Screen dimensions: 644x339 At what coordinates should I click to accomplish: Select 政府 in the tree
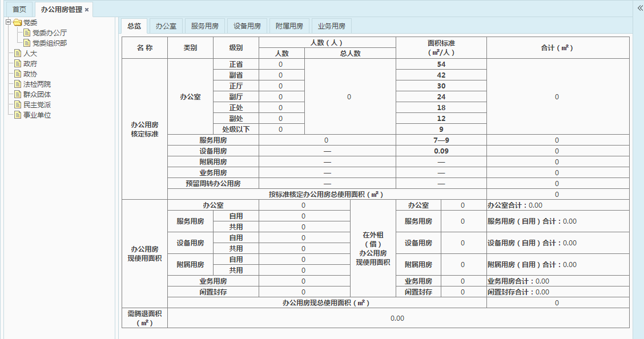pyautogui.click(x=30, y=63)
